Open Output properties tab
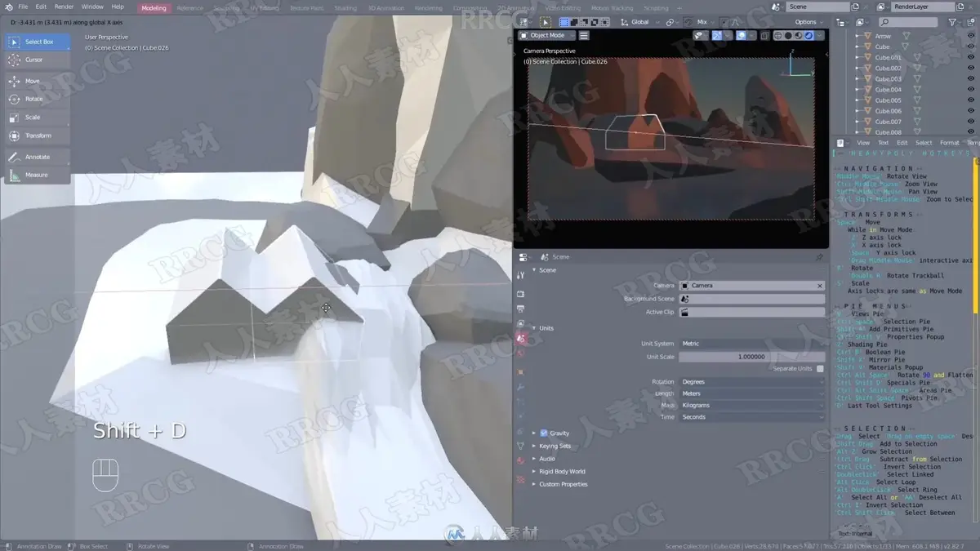 [x=520, y=309]
